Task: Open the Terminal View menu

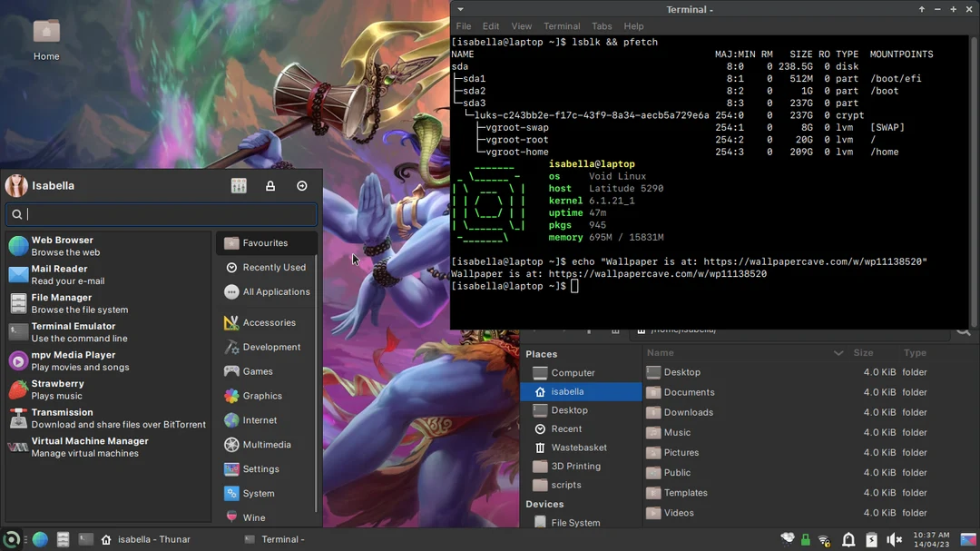Action: pos(521,25)
